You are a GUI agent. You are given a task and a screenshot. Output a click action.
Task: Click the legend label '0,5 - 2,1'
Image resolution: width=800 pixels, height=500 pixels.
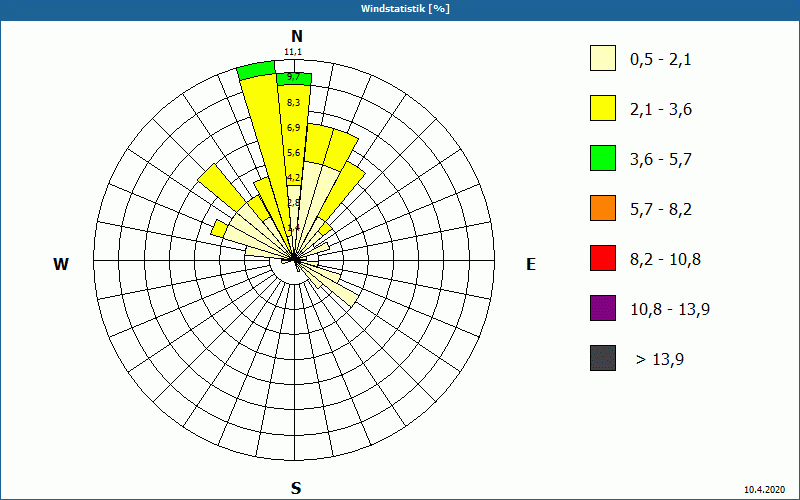pyautogui.click(x=661, y=60)
